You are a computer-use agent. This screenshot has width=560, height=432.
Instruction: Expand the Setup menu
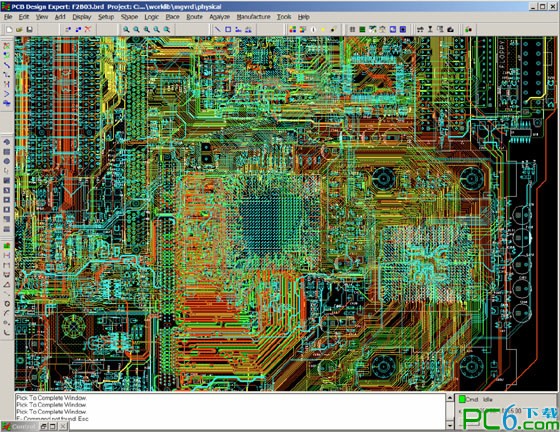[x=106, y=17]
